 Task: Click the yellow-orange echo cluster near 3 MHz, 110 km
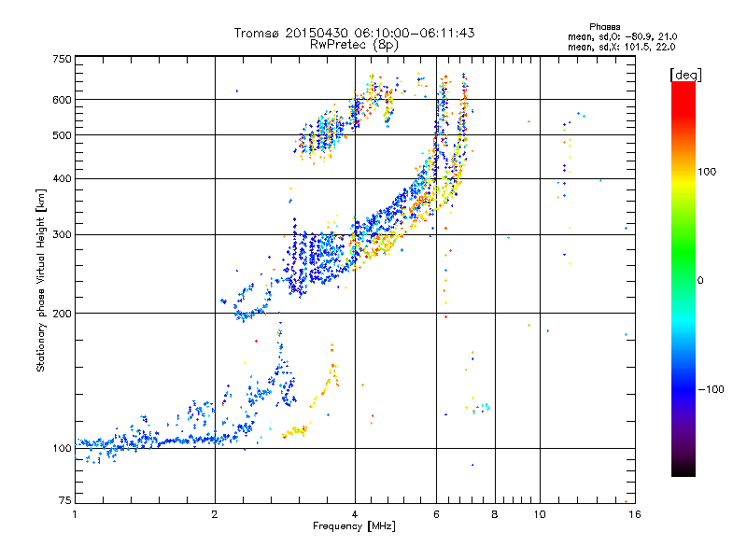pyautogui.click(x=297, y=430)
